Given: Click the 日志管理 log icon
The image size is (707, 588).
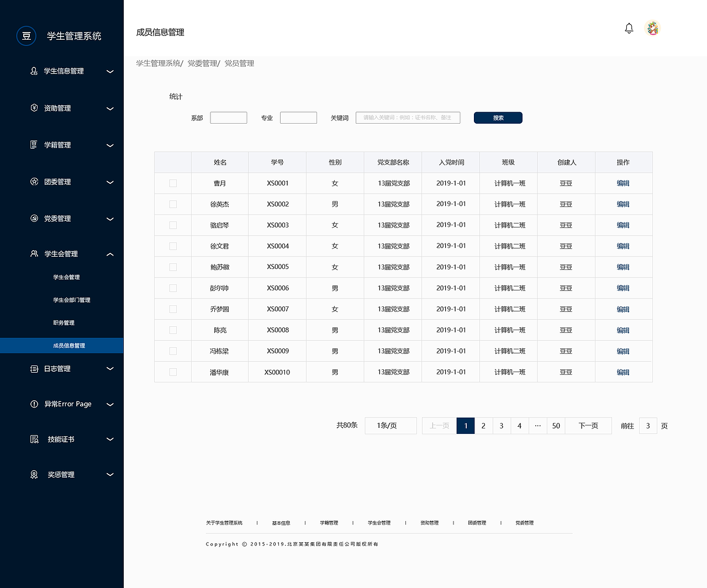Looking at the screenshot, I should [x=34, y=369].
